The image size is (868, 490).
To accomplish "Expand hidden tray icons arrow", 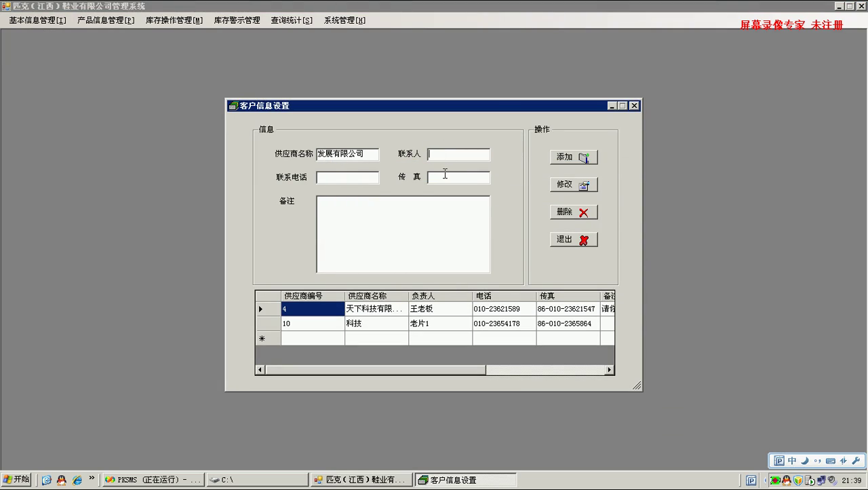I will (x=767, y=480).
